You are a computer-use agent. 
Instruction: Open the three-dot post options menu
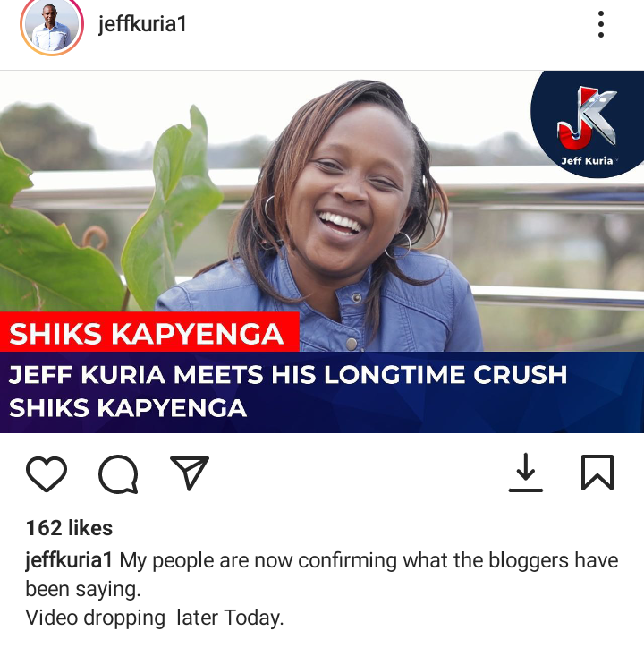tap(601, 24)
